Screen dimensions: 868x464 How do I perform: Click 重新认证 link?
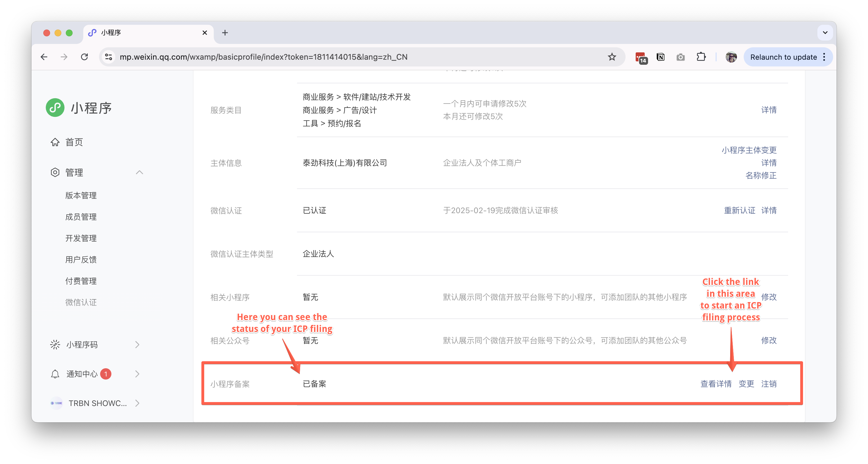click(x=739, y=210)
